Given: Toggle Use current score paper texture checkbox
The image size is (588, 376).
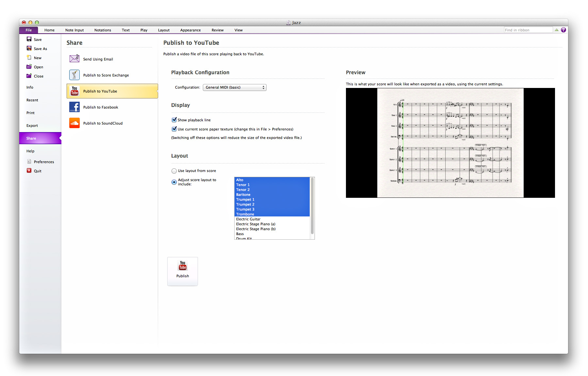Looking at the screenshot, I should pos(174,129).
